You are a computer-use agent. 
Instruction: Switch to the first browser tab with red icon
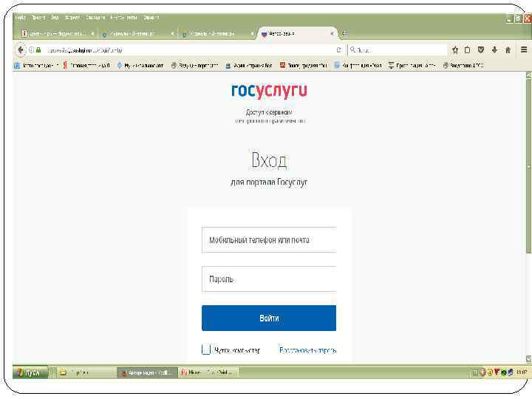click(57, 33)
